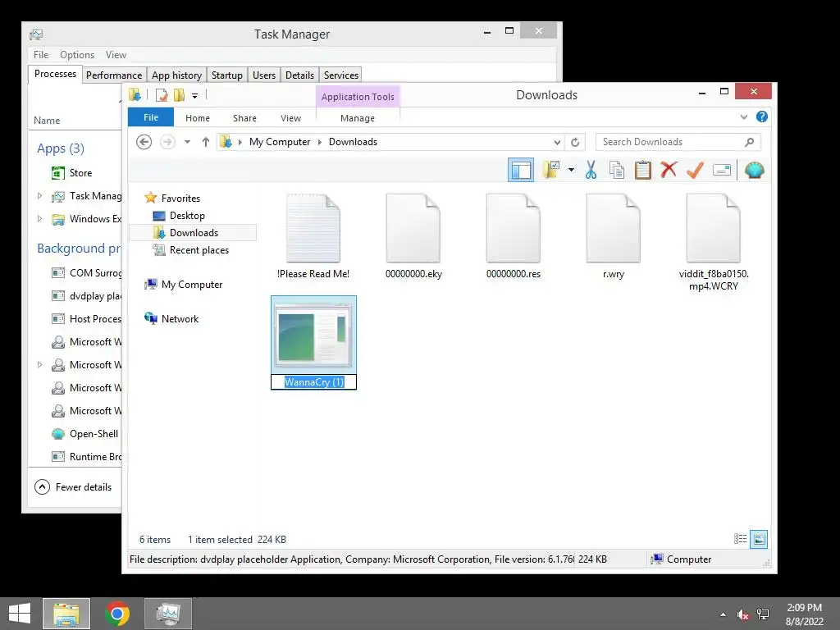
Task: Collapse the ribbon with the chevron
Action: (x=743, y=116)
